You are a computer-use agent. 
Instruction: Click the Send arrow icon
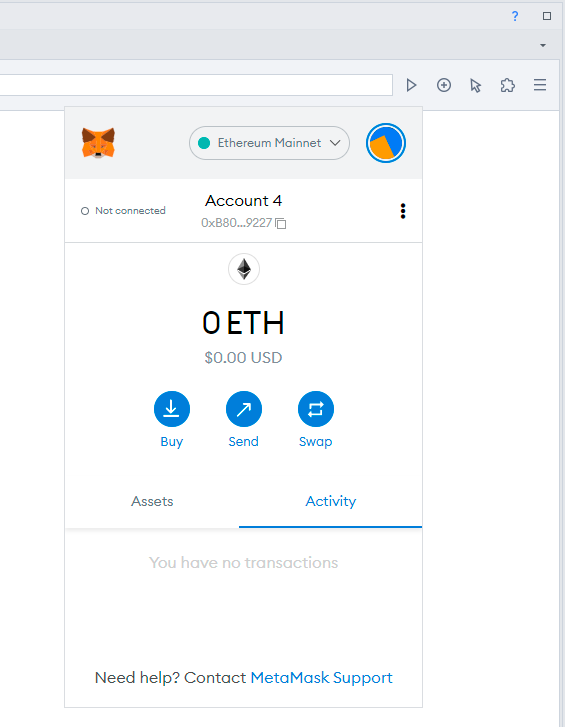click(x=244, y=409)
